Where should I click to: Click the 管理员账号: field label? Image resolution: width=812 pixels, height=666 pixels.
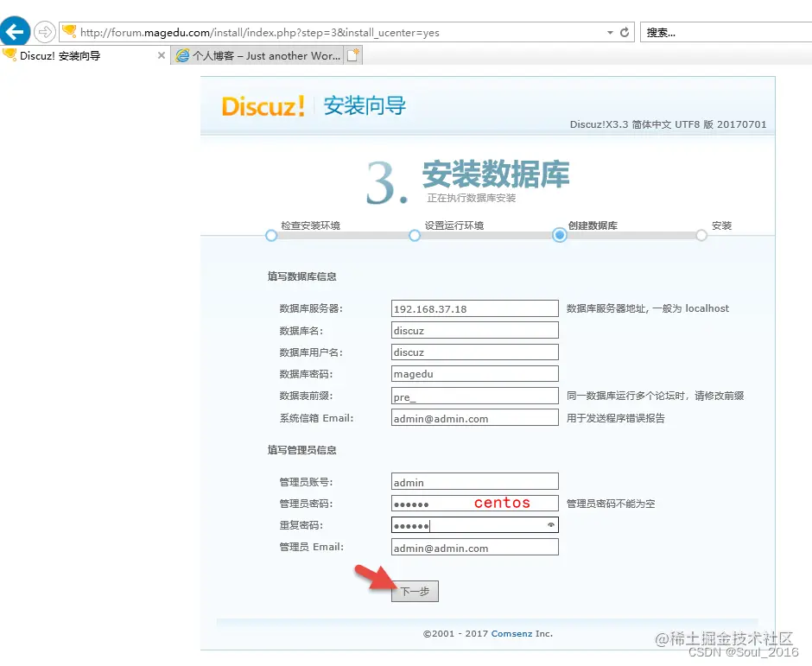coord(306,482)
